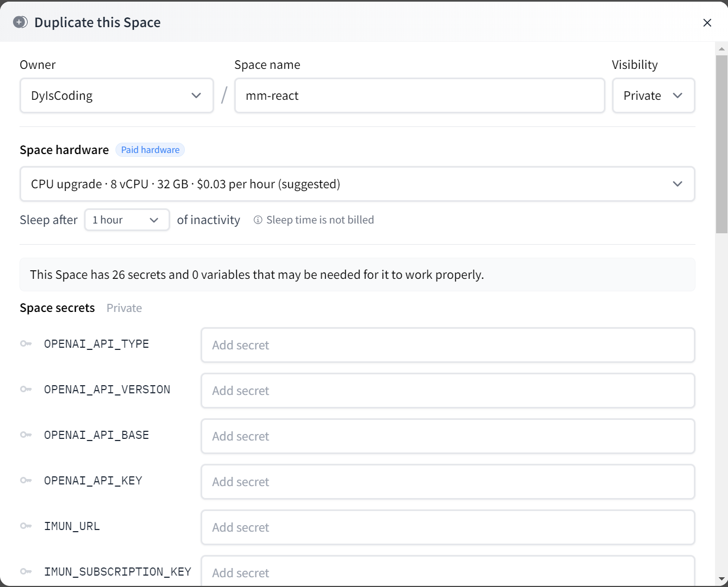This screenshot has width=728, height=587.
Task: Click the 'Sleep after' label
Action: click(x=49, y=220)
